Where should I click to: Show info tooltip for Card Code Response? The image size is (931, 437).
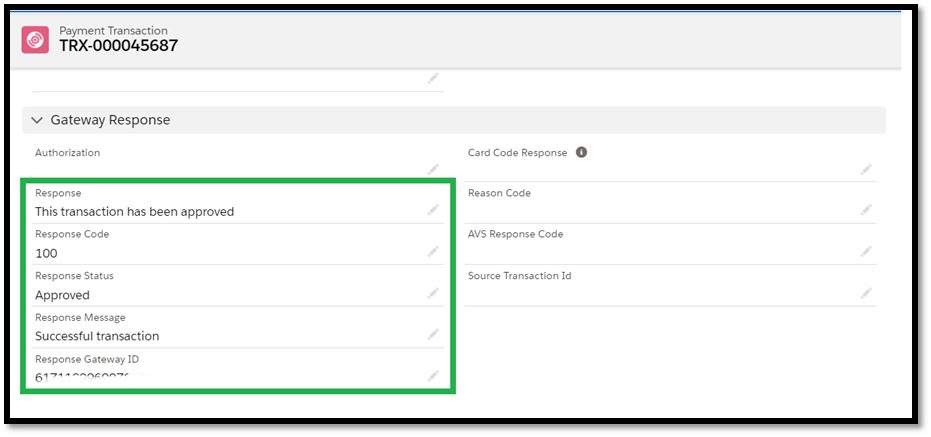coord(581,153)
